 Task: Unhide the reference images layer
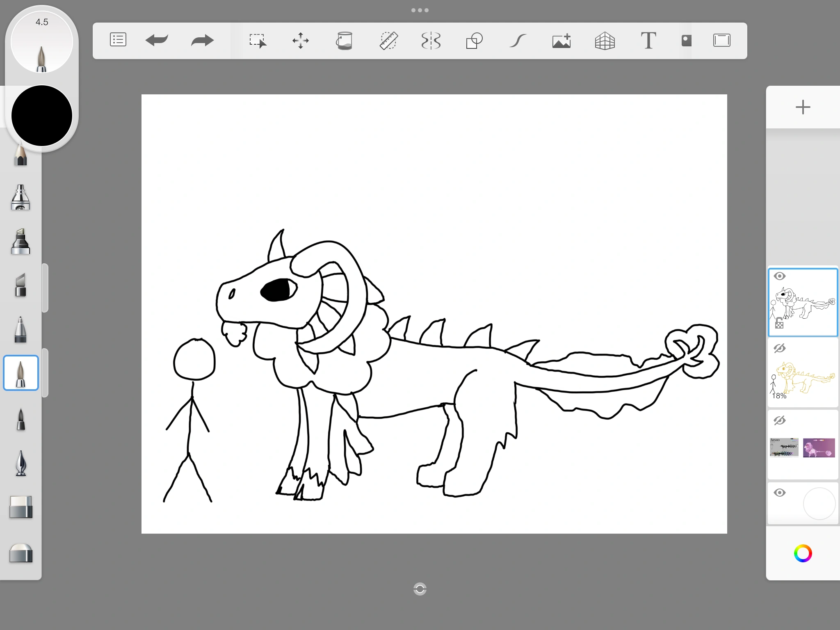pos(780,420)
